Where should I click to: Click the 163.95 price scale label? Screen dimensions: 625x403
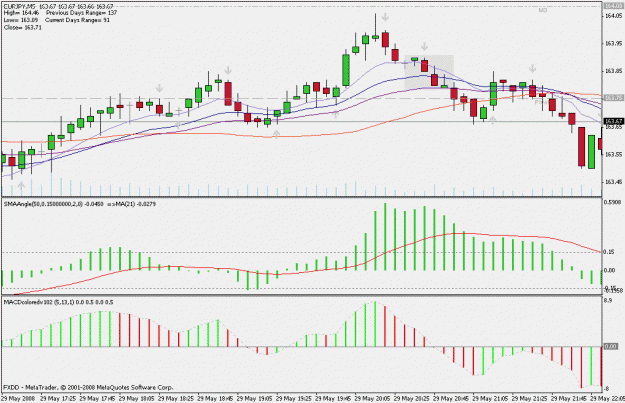pyautogui.click(x=613, y=43)
